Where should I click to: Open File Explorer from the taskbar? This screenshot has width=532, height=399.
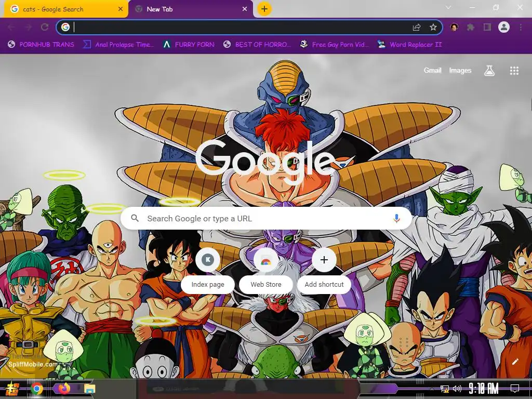[x=89, y=389]
